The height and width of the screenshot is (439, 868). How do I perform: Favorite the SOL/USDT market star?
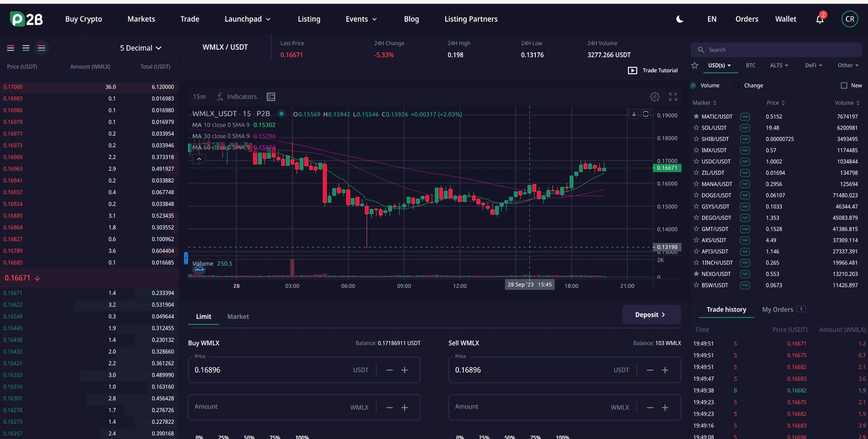[x=696, y=128]
